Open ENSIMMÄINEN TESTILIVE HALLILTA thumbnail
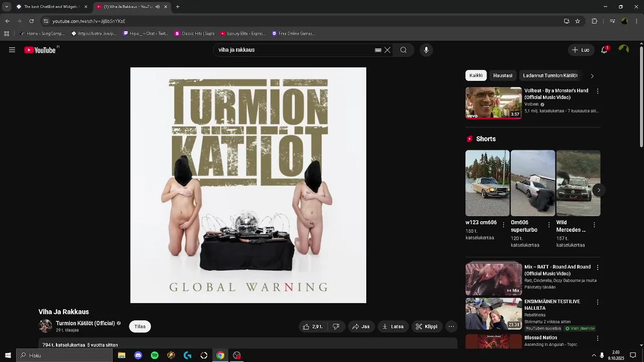 (494, 314)
